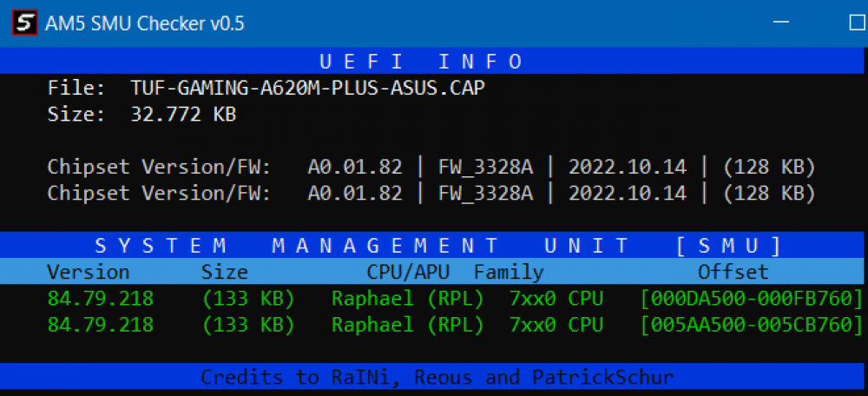Click version '84.79.218' in row with offset 000DA500
Image resolution: width=868 pixels, height=396 pixels.
pyautogui.click(x=100, y=299)
